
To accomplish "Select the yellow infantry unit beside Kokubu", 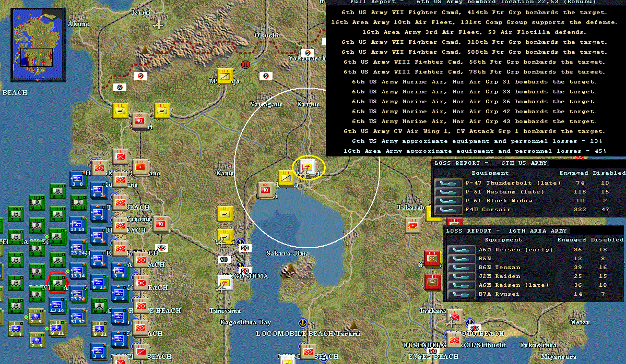I will (x=286, y=178).
